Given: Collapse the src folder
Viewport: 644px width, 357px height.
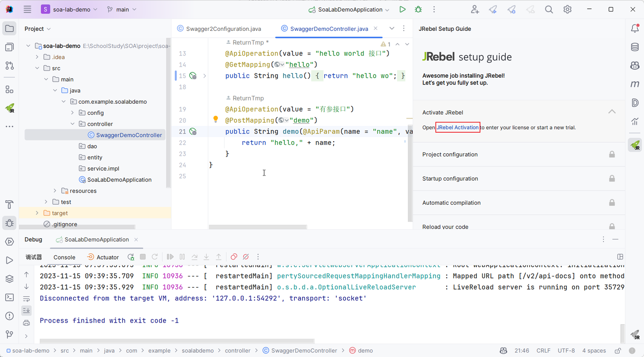Looking at the screenshot, I should point(37,68).
